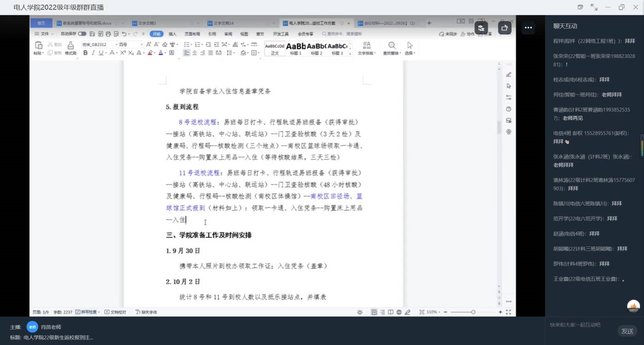This screenshot has height=345, width=644.
Task: Open the three-dot more options overlay
Action: (528, 28)
